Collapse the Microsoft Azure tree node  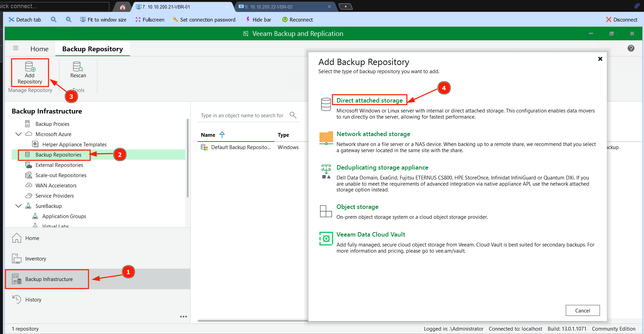pyautogui.click(x=18, y=134)
